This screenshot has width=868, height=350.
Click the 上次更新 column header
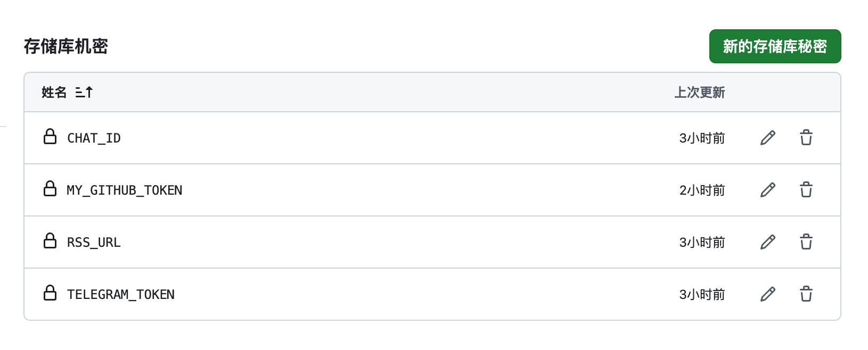pos(699,93)
